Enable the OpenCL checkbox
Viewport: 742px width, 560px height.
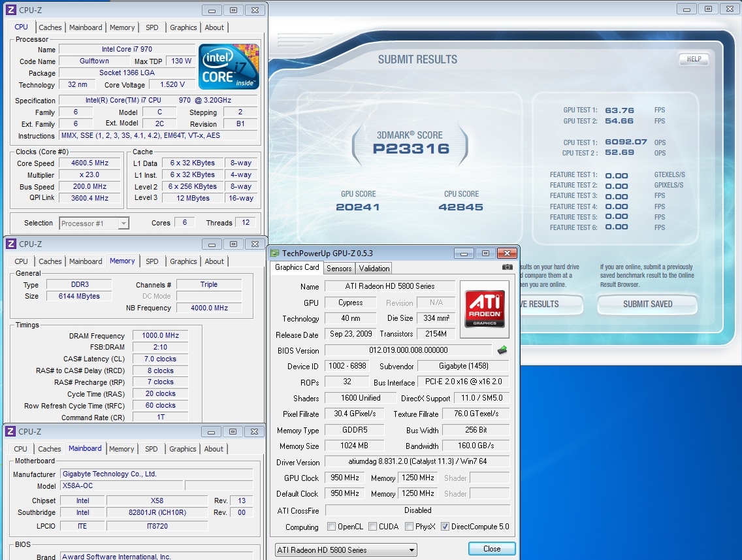[331, 527]
